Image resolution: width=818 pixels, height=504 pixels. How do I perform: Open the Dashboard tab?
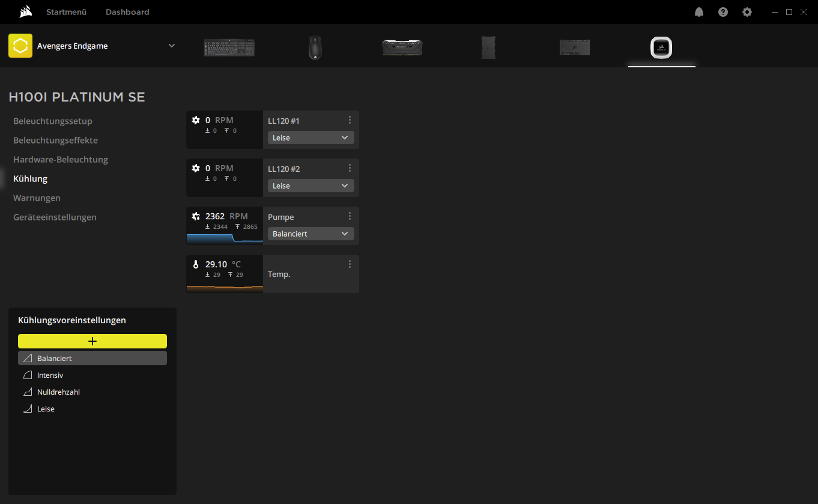click(127, 12)
